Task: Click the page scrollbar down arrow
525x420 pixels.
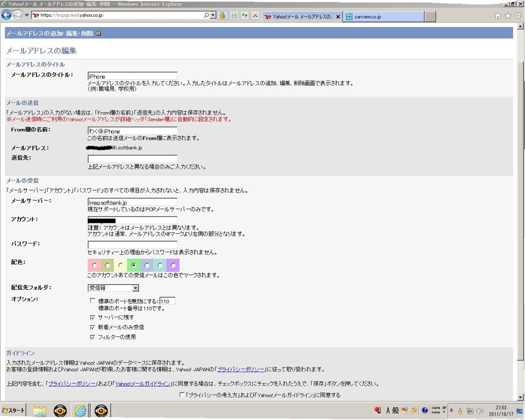Action: pos(520,397)
